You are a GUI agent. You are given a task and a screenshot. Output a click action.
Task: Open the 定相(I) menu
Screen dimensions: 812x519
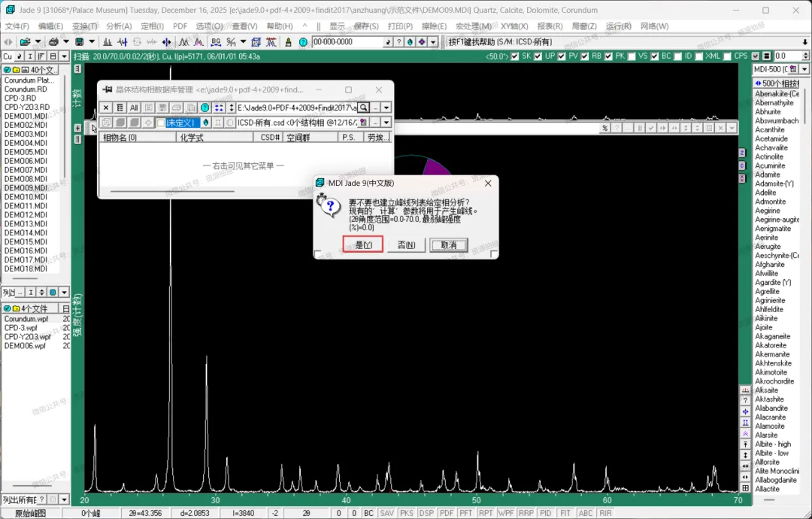coord(152,26)
